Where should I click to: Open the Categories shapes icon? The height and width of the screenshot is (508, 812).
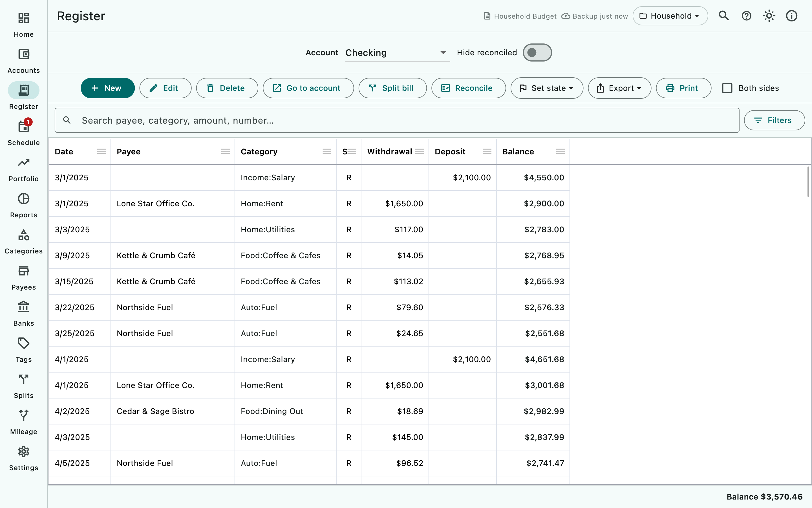pyautogui.click(x=23, y=235)
